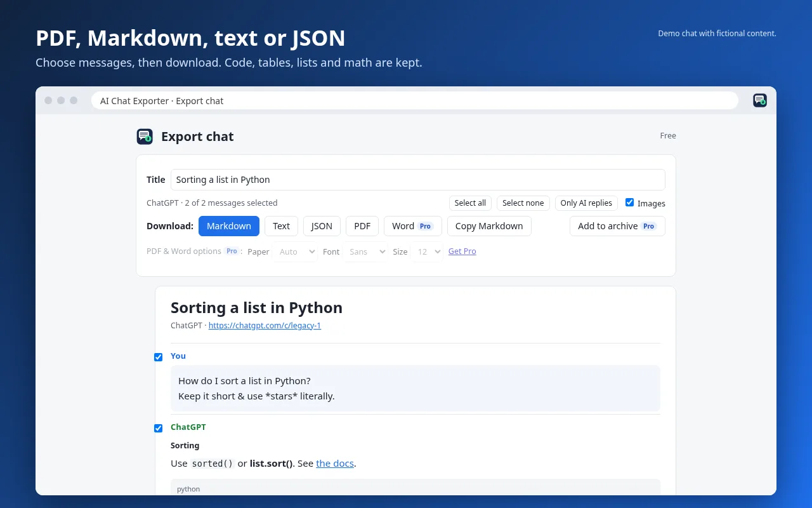
Task: Toggle the Images checkbox
Action: pyautogui.click(x=629, y=203)
